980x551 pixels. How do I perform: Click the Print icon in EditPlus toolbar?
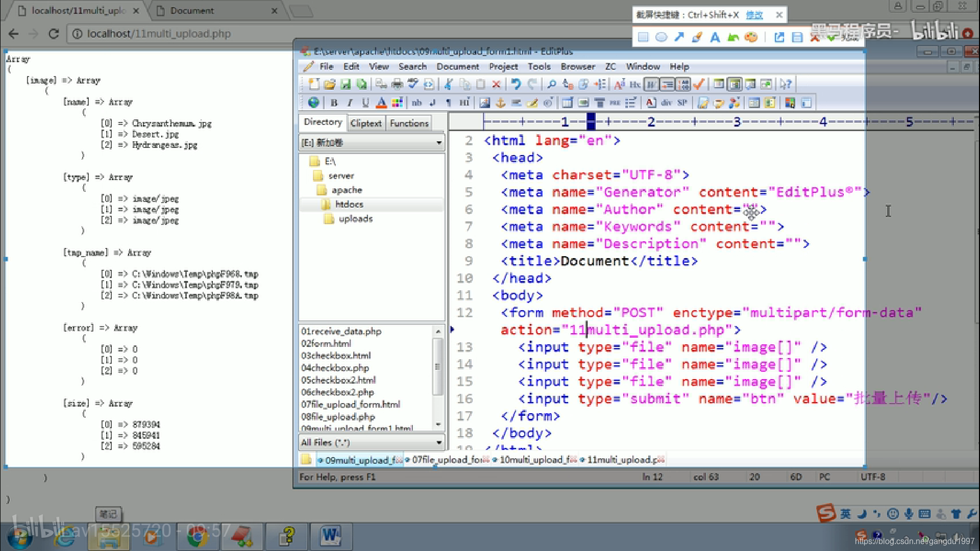[397, 84]
